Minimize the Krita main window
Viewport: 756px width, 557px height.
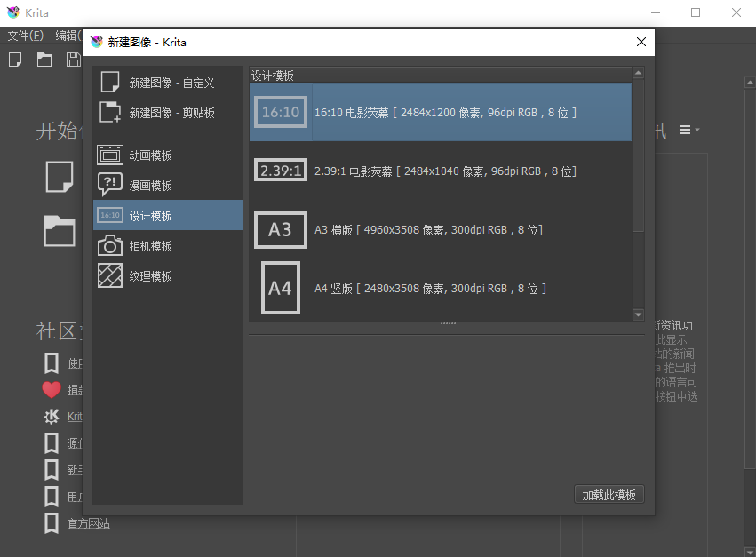point(656,12)
